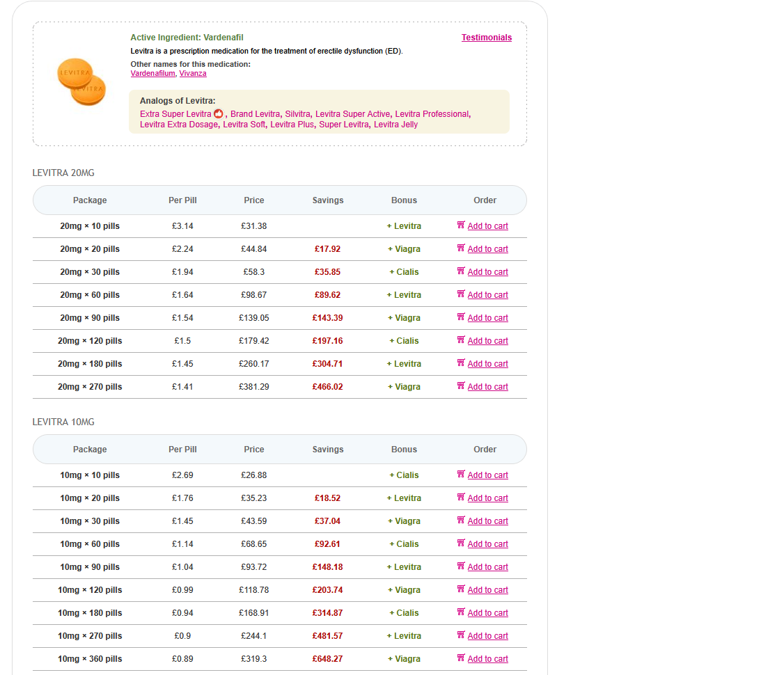Click the £17.92 savings value

tap(327, 249)
